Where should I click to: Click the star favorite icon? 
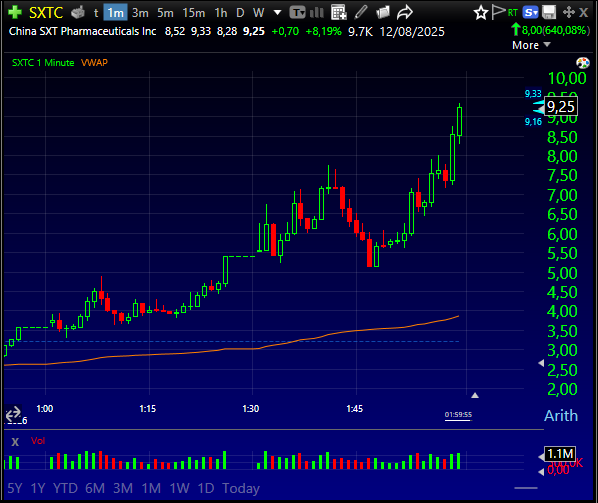click(x=481, y=13)
